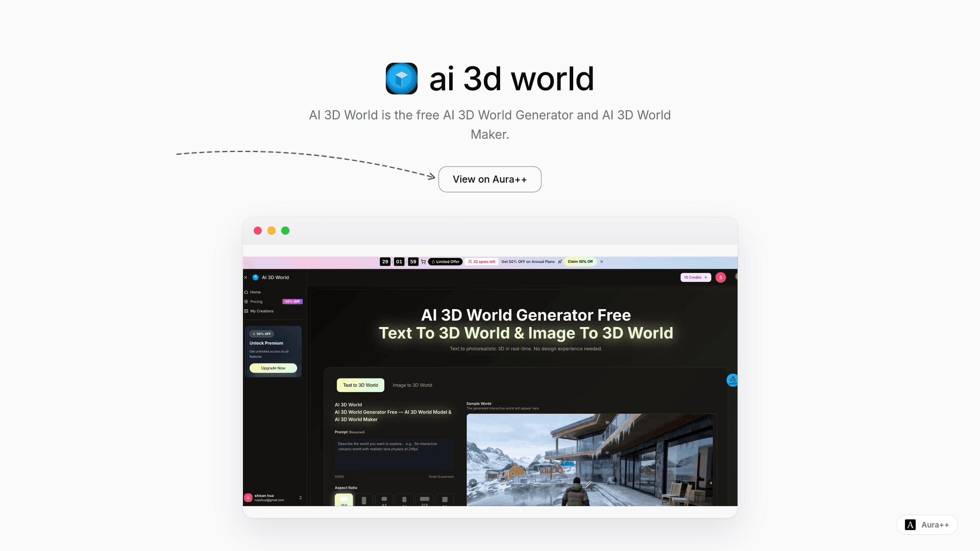Switch to the Text to 3D World tab
This screenshot has width=980, height=551.
360,385
